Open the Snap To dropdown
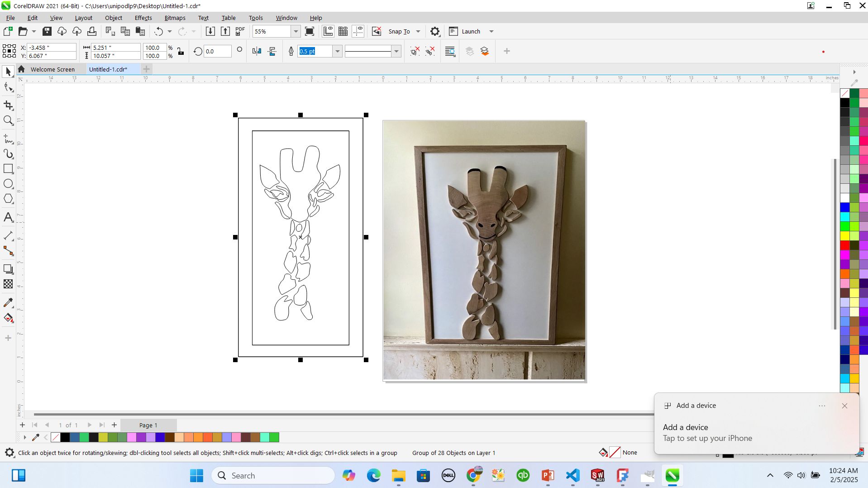The width and height of the screenshot is (868, 488). pyautogui.click(x=418, y=31)
